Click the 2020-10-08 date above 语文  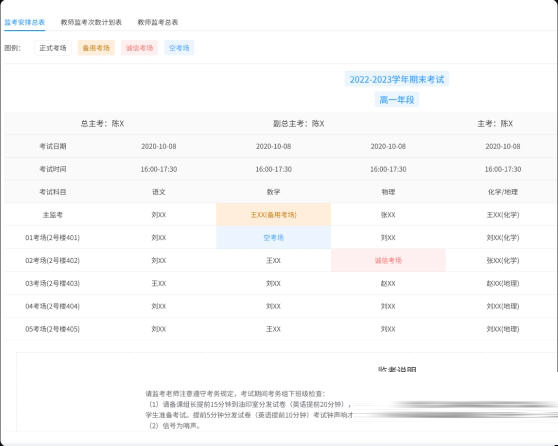click(x=159, y=146)
